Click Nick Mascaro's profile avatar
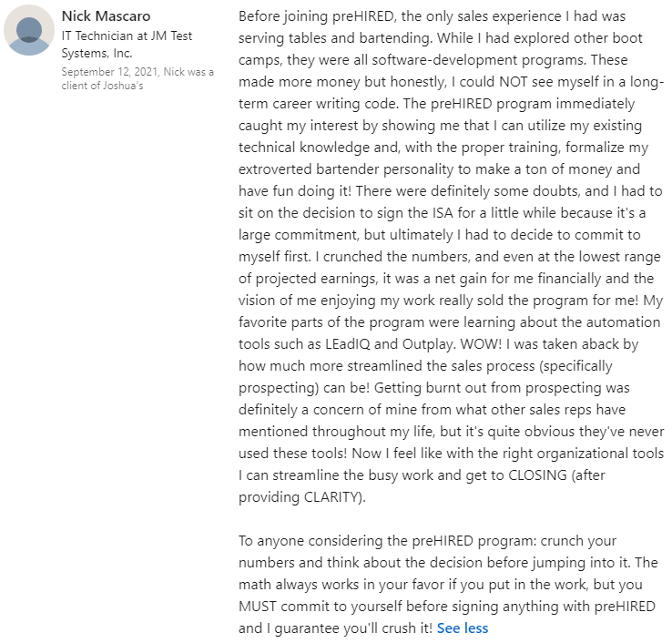Image resolution: width=672 pixels, height=643 pixels. 28,30
